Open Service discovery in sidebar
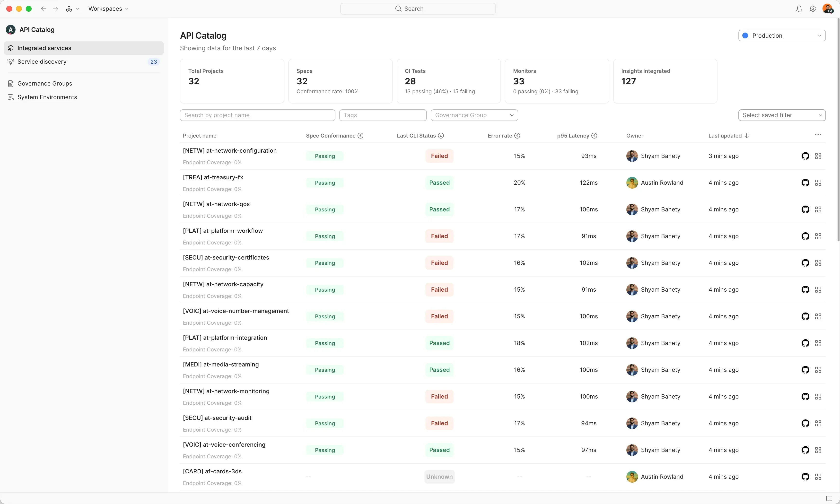Viewport: 840px width, 504px height. [x=84, y=61]
